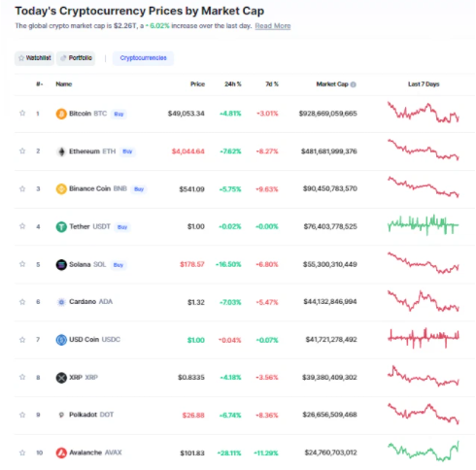This screenshot has width=476, height=470.
Task: Select the Cryptocurrencies tab
Action: [x=143, y=58]
